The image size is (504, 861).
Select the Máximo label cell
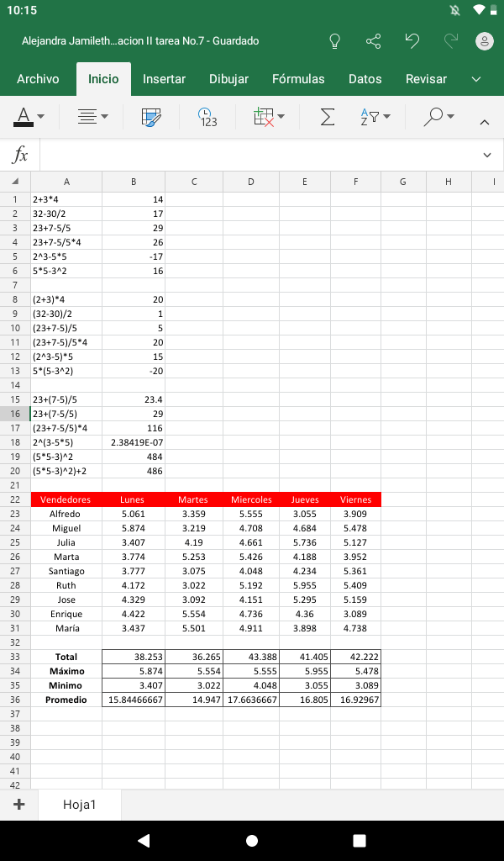click(66, 671)
